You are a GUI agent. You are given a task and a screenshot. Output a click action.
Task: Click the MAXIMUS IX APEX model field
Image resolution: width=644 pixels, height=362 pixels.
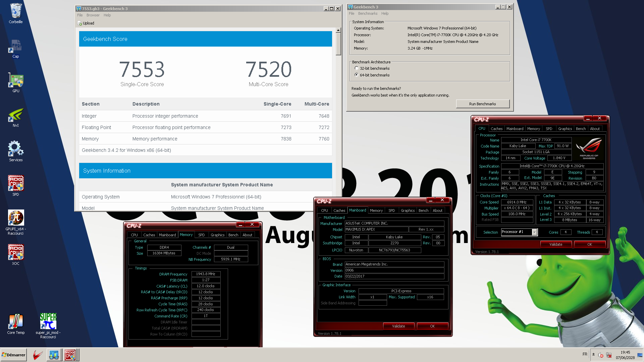tap(376, 230)
